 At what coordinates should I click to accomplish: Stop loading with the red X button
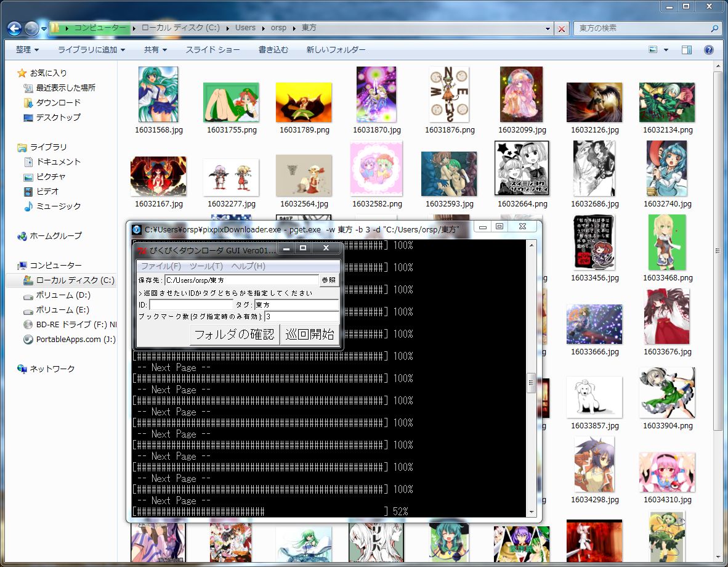561,28
